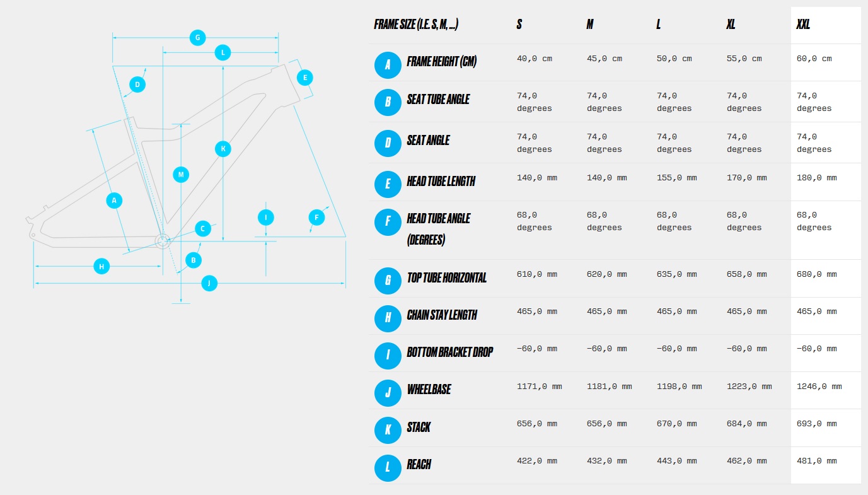Choose the XL frame size column header
The height and width of the screenshot is (495, 868).
coord(731,25)
